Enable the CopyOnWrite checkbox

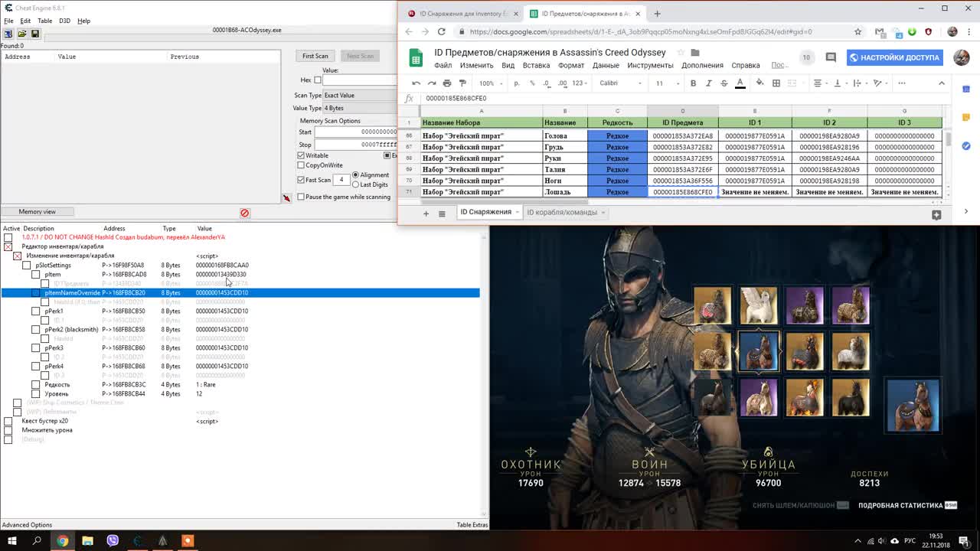pos(301,165)
